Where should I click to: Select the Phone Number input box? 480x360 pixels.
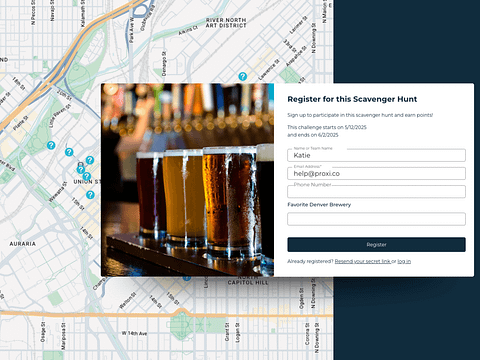click(x=376, y=192)
